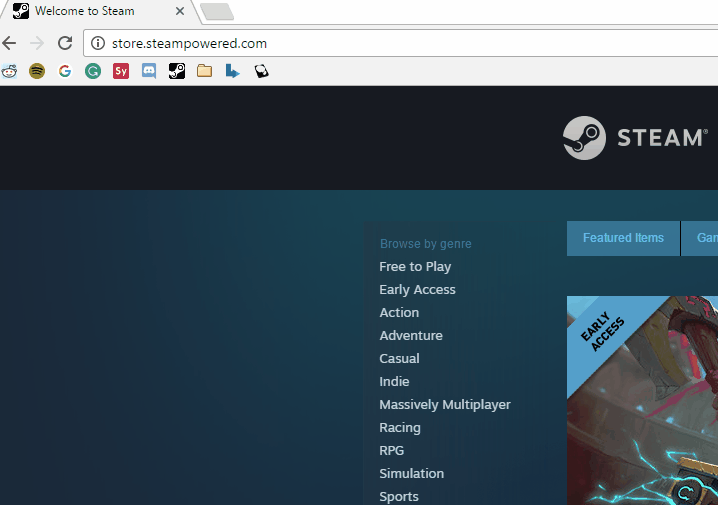
Task: Switch to the Featured Items tab
Action: click(623, 238)
